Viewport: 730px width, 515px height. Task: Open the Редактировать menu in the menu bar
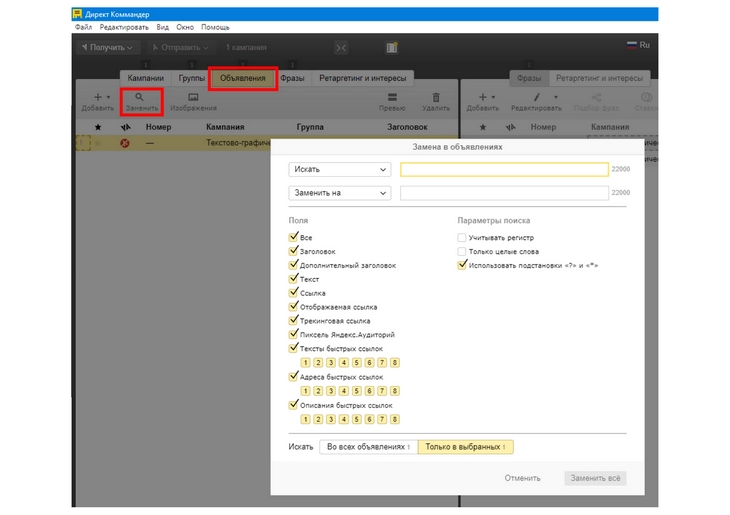(124, 27)
